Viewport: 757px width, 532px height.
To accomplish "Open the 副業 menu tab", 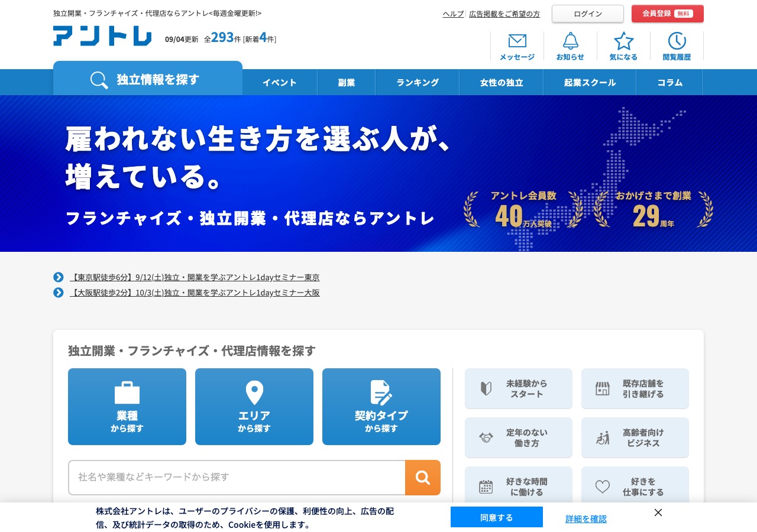I will [x=347, y=82].
